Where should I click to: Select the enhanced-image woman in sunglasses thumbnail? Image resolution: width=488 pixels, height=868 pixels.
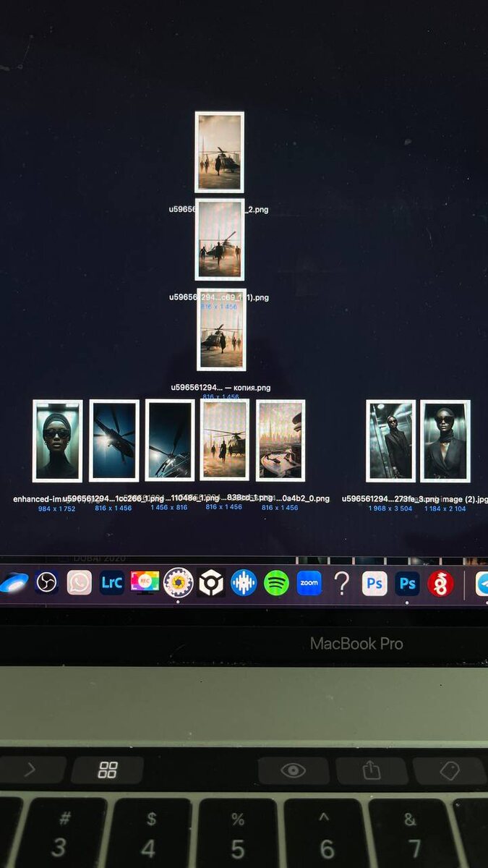click(58, 441)
